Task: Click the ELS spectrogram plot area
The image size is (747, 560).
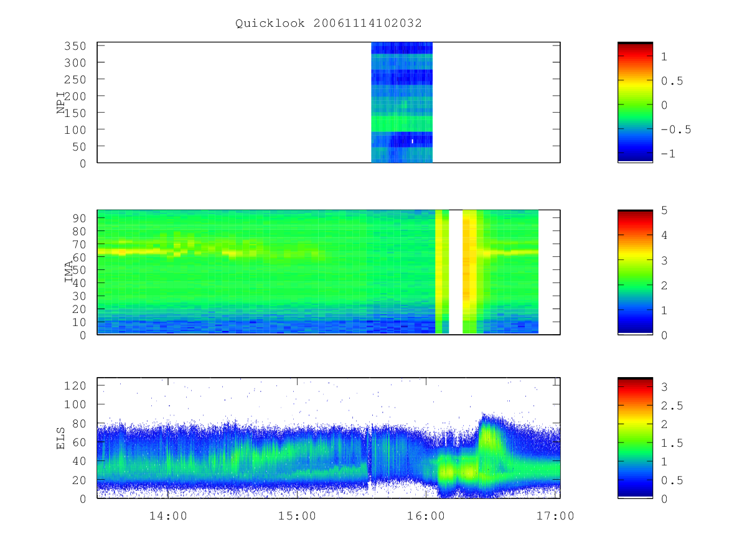Action: (x=329, y=437)
